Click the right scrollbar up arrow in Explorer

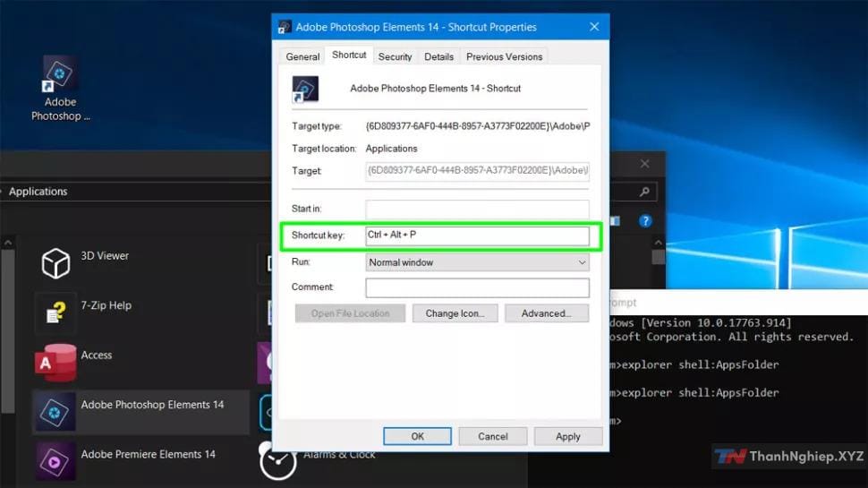click(658, 243)
